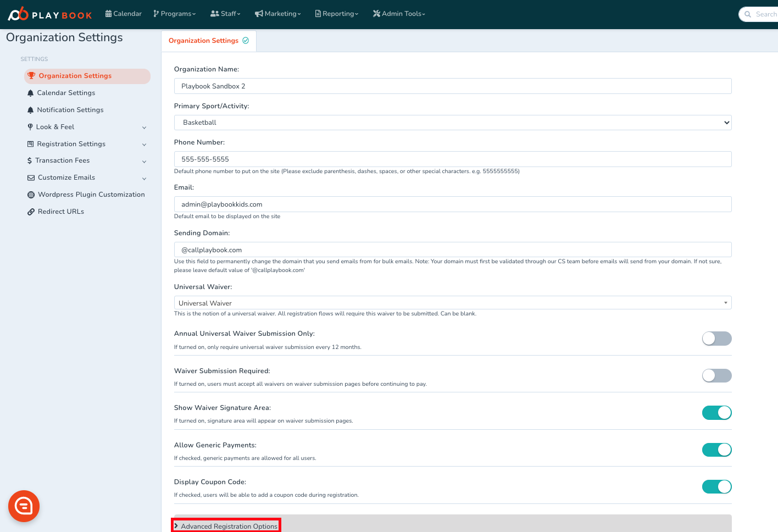Open the Reporting menu
778x532 pixels.
click(337, 14)
